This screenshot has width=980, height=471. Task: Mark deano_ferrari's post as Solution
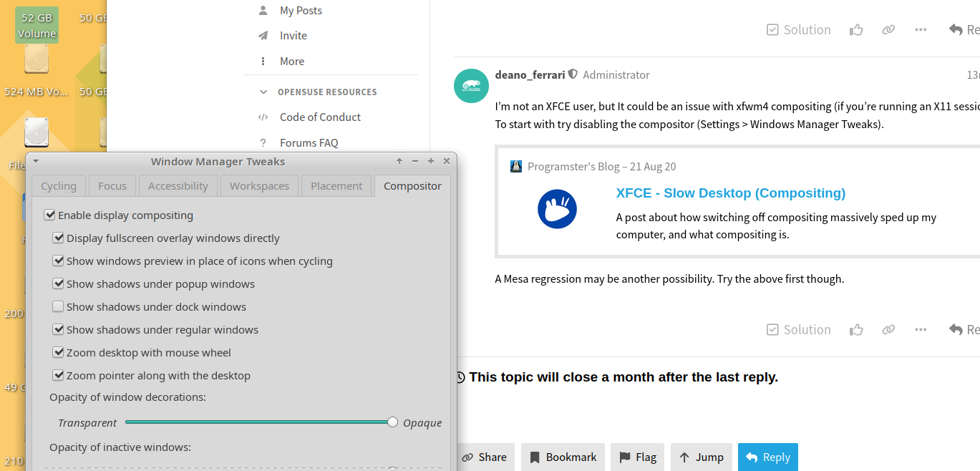tap(798, 329)
